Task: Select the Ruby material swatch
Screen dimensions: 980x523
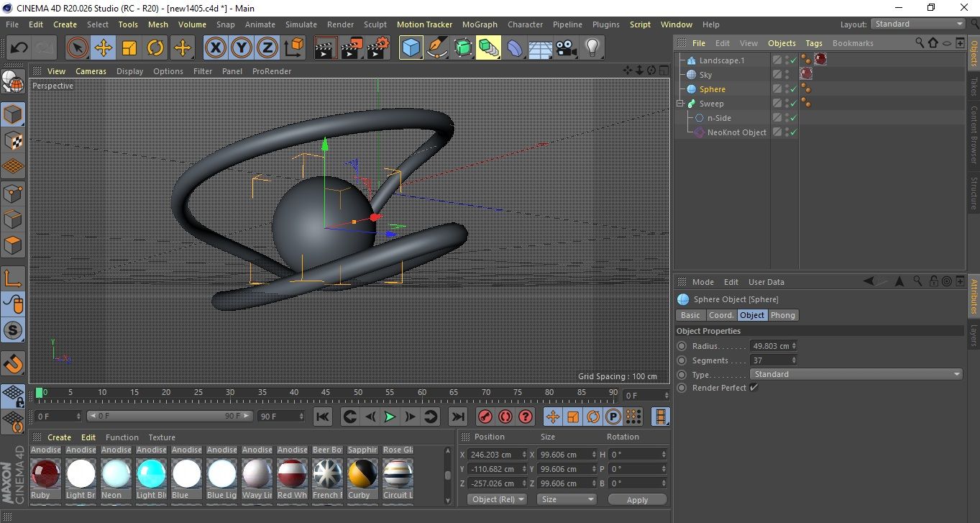Action: tap(45, 474)
